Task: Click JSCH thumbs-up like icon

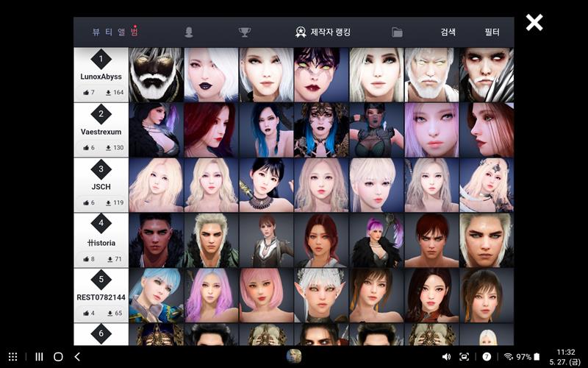Action: [x=86, y=203]
